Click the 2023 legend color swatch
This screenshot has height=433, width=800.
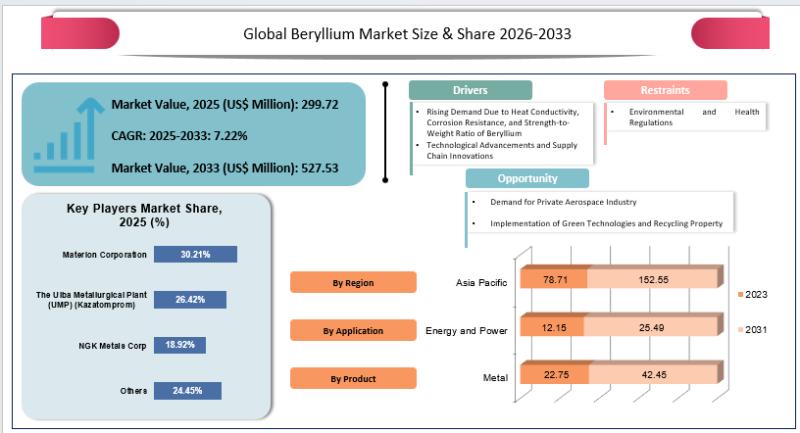point(740,296)
